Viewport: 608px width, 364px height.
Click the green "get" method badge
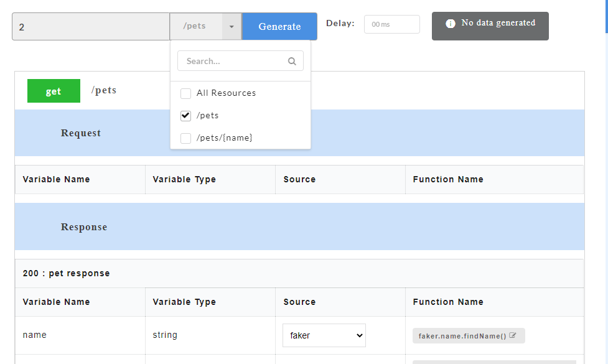coord(54,90)
